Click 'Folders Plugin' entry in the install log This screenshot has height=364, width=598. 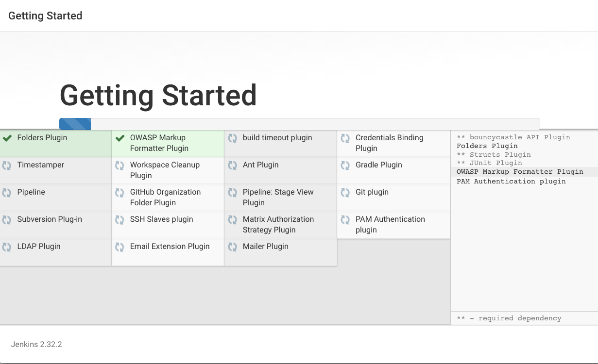487,146
